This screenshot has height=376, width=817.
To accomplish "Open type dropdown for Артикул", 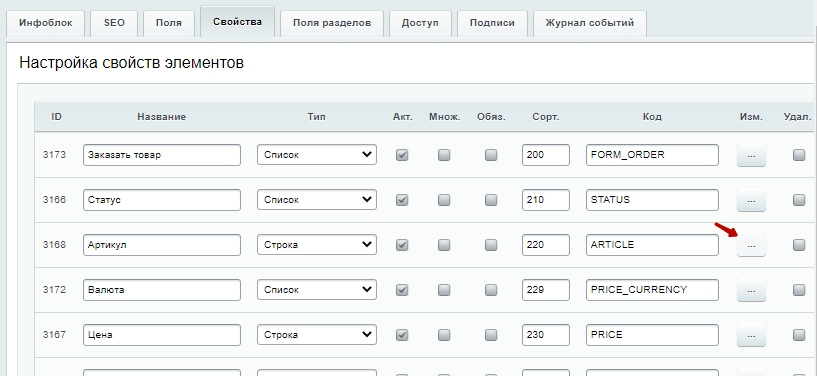I will tap(317, 245).
